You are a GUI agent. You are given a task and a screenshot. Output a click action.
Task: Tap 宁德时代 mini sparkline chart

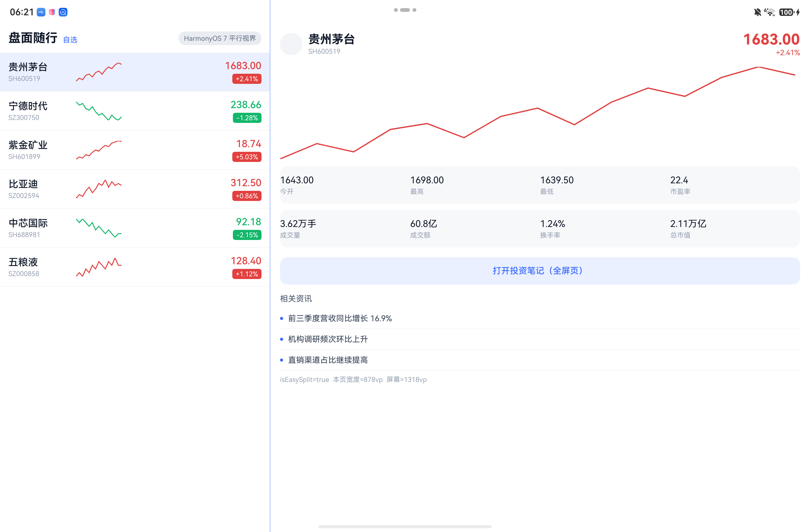tap(99, 111)
